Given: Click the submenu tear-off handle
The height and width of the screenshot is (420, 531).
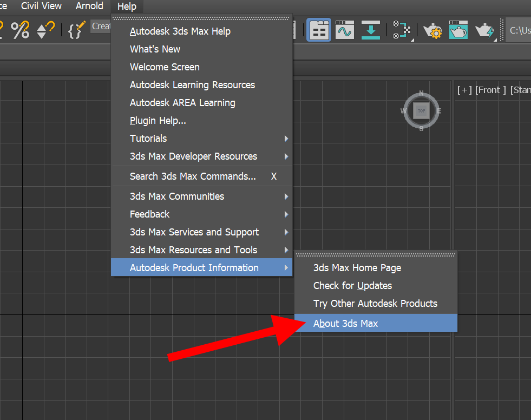Looking at the screenshot, I should coord(376,255).
